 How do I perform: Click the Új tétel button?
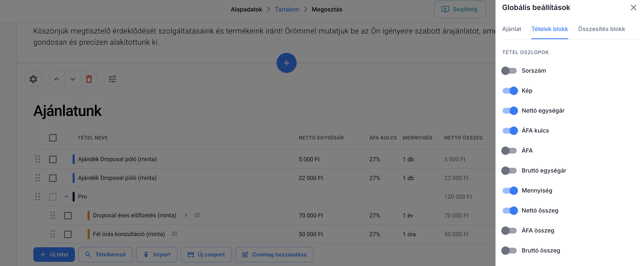coord(54,255)
